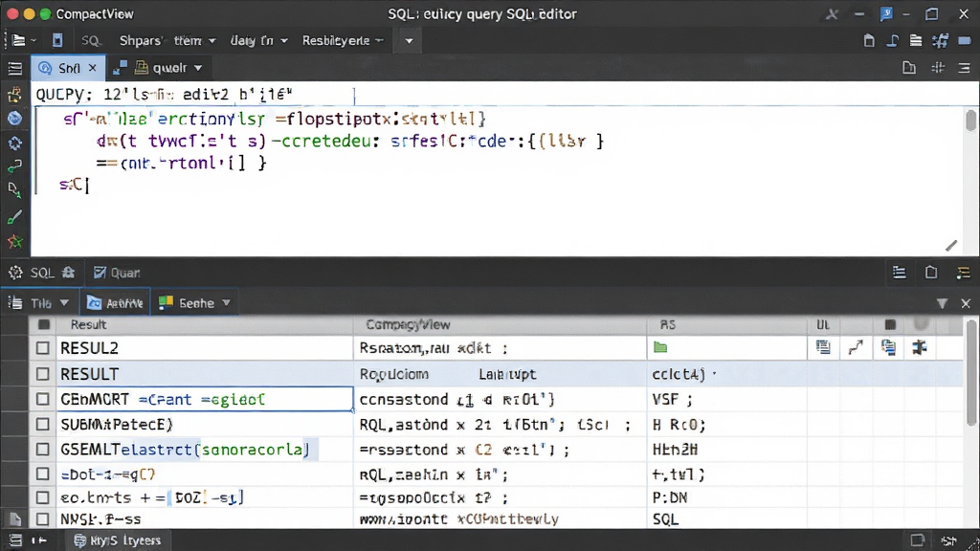The image size is (980, 551).
Task: Click the filter funnel icon in results panel
Action: pyautogui.click(x=942, y=303)
